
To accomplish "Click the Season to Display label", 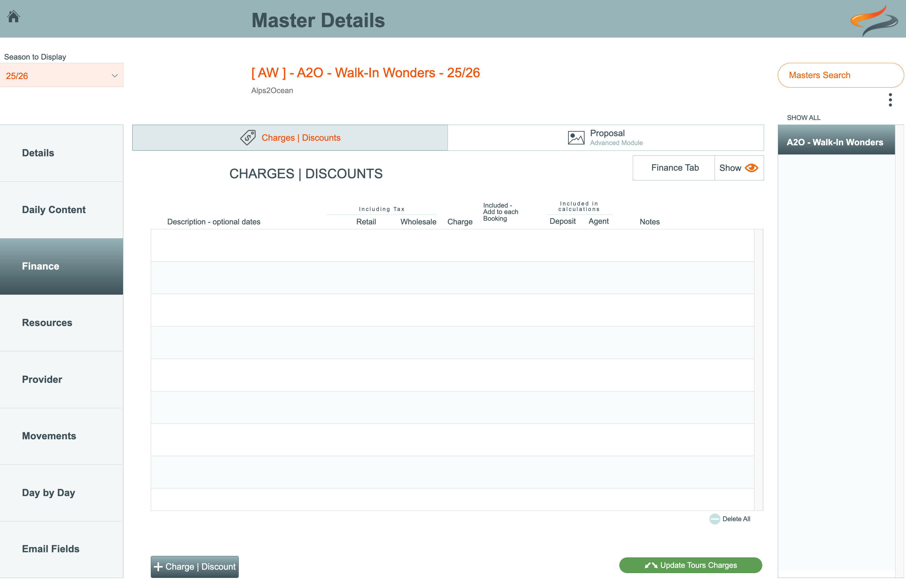I will click(35, 57).
